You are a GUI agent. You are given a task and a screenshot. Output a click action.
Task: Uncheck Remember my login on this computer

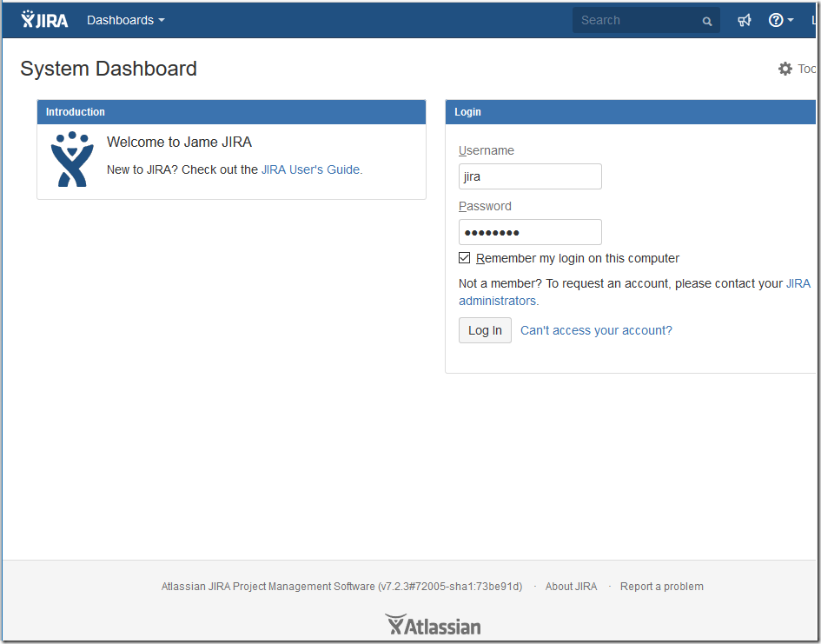point(464,257)
